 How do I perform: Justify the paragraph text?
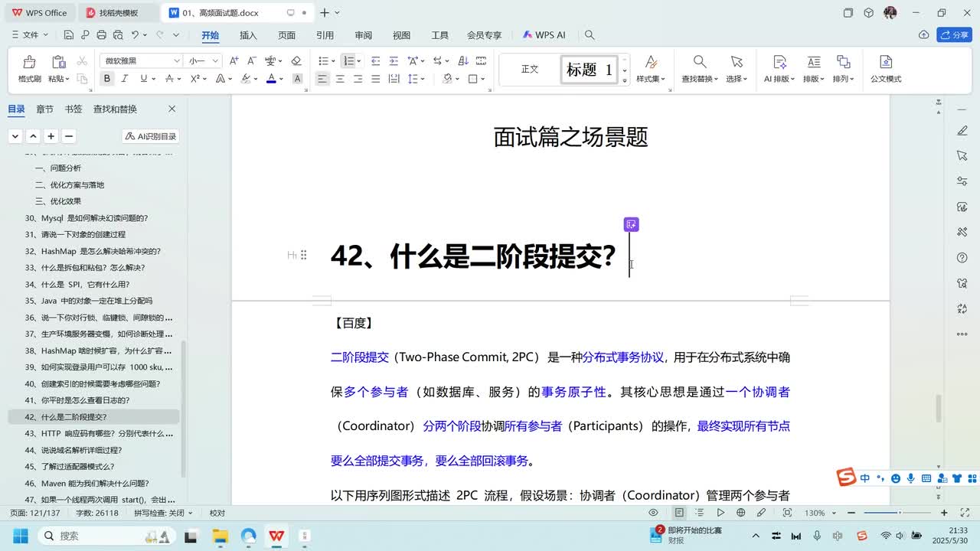point(375,79)
